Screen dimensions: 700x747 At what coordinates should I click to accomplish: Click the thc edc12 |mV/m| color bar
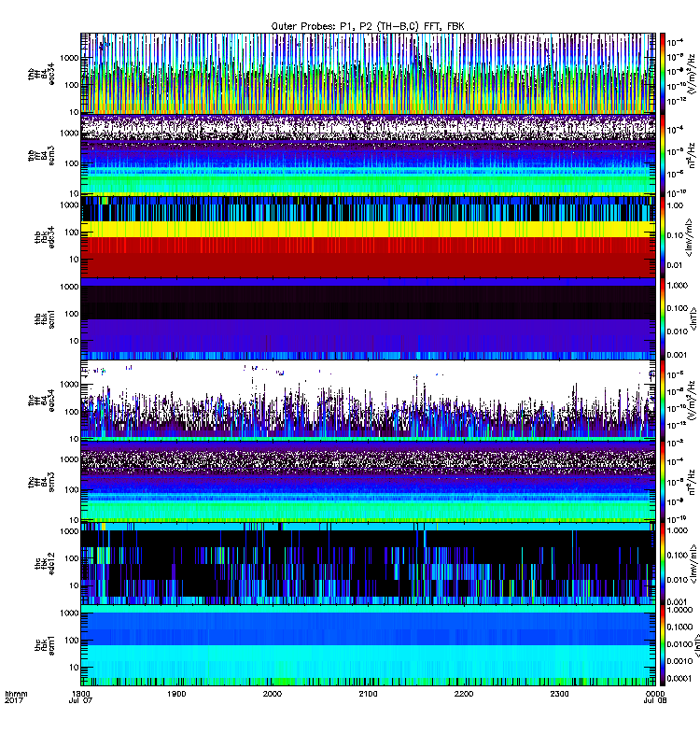pos(662,563)
